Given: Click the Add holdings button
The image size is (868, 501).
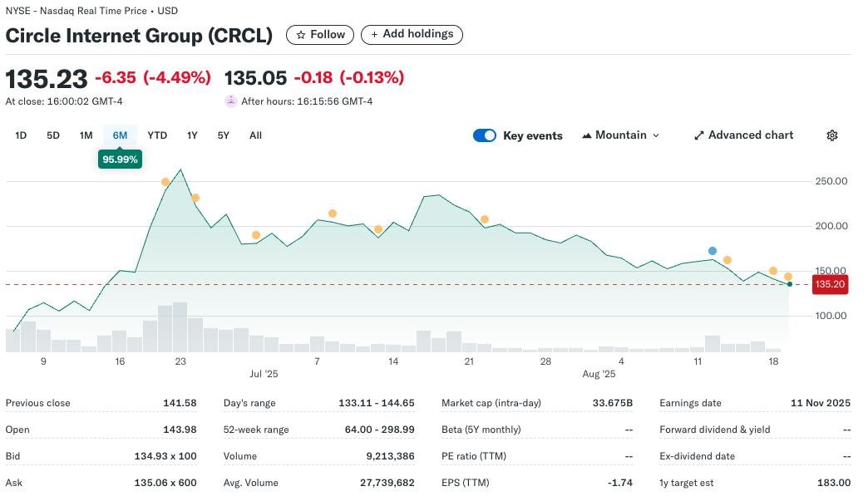Looking at the screenshot, I should click(x=412, y=34).
